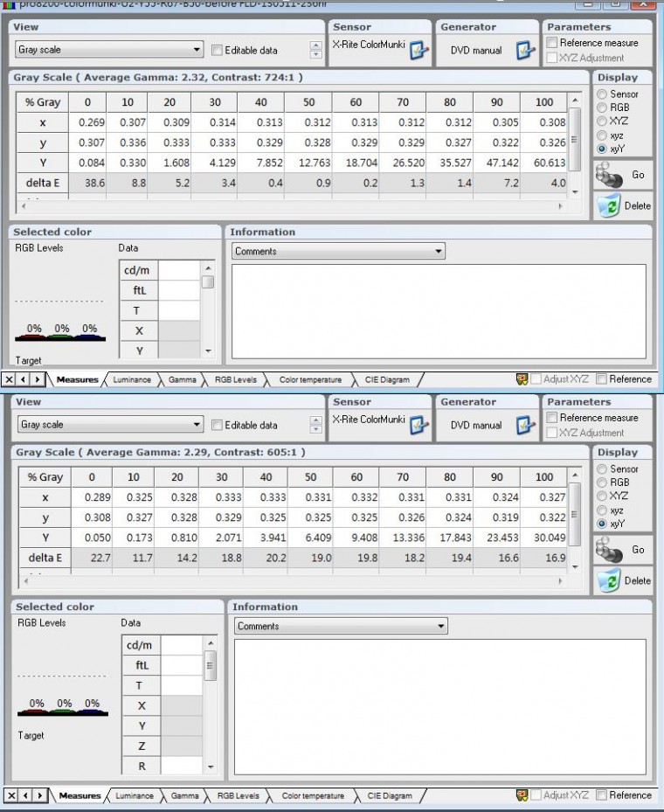This screenshot has height=812, width=664.
Task: Open Color temperature tab in upper window
Action: tap(310, 379)
